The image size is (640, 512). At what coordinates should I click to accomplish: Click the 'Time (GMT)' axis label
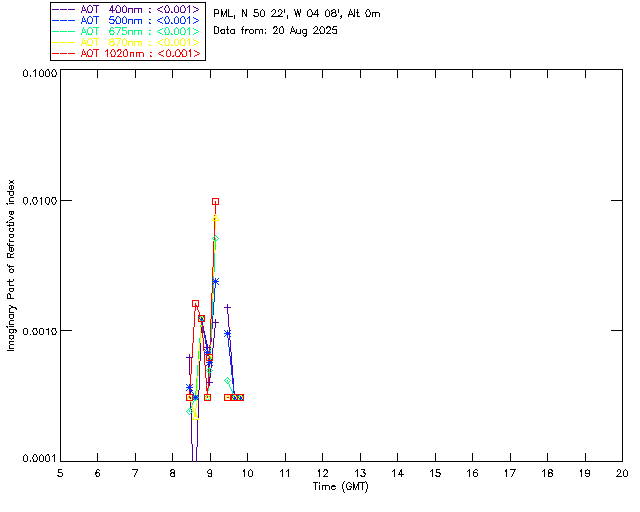(340, 487)
